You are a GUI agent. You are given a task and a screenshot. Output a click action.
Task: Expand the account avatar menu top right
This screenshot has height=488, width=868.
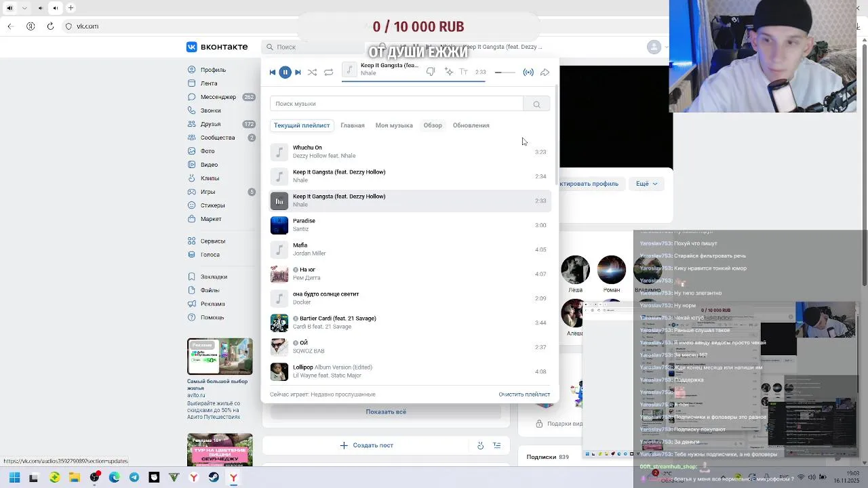(658, 47)
